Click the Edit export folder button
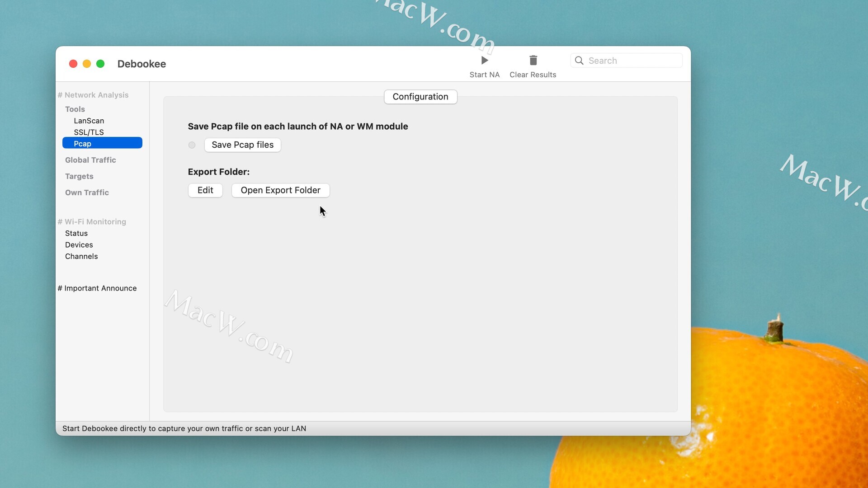Image resolution: width=868 pixels, height=488 pixels. coord(205,190)
